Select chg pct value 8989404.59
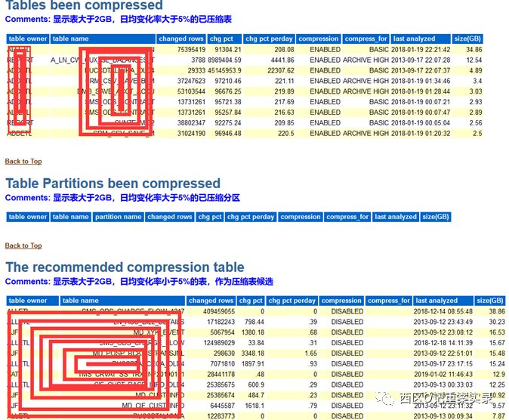 (224, 60)
